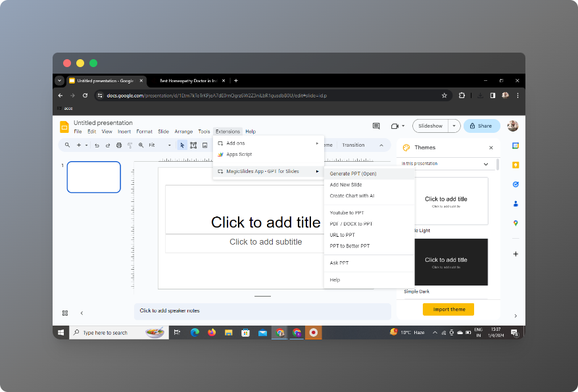Click the get add-ons plus icon
578x392 pixels.
[516, 254]
